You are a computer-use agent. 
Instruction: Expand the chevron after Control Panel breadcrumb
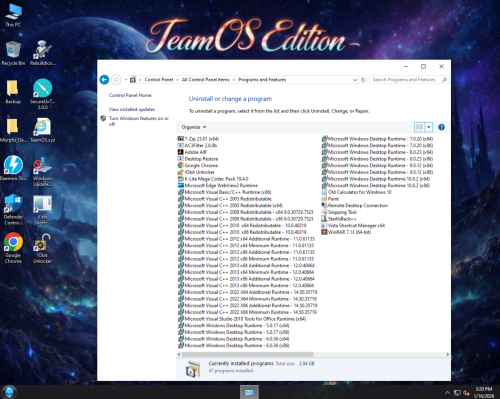point(177,80)
